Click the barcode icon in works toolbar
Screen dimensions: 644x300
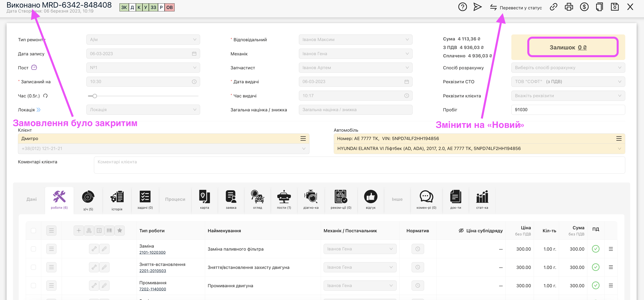109,230
